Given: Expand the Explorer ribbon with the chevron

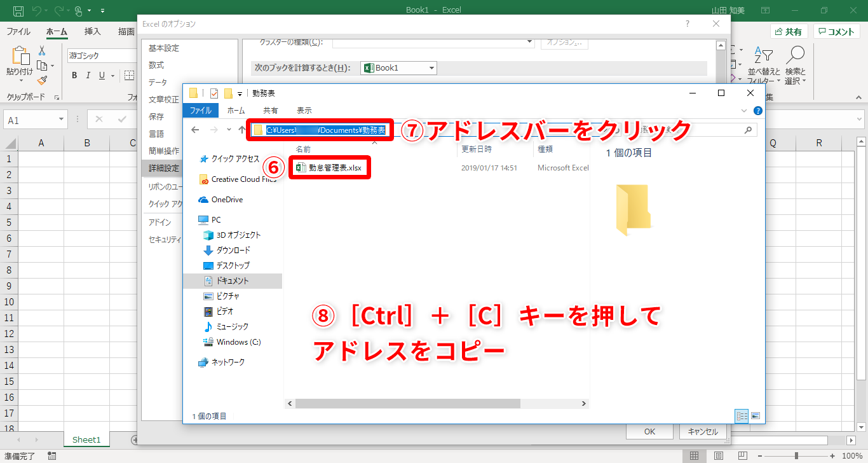Looking at the screenshot, I should tap(745, 111).
